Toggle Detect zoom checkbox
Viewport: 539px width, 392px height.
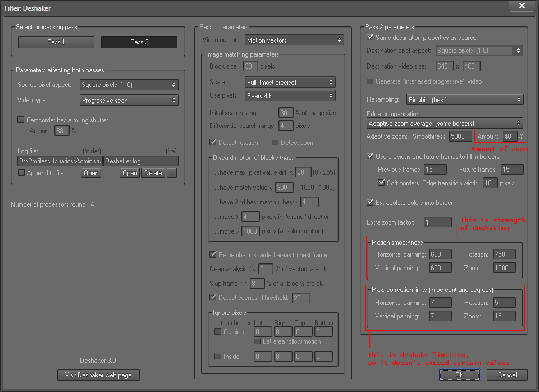coord(275,142)
